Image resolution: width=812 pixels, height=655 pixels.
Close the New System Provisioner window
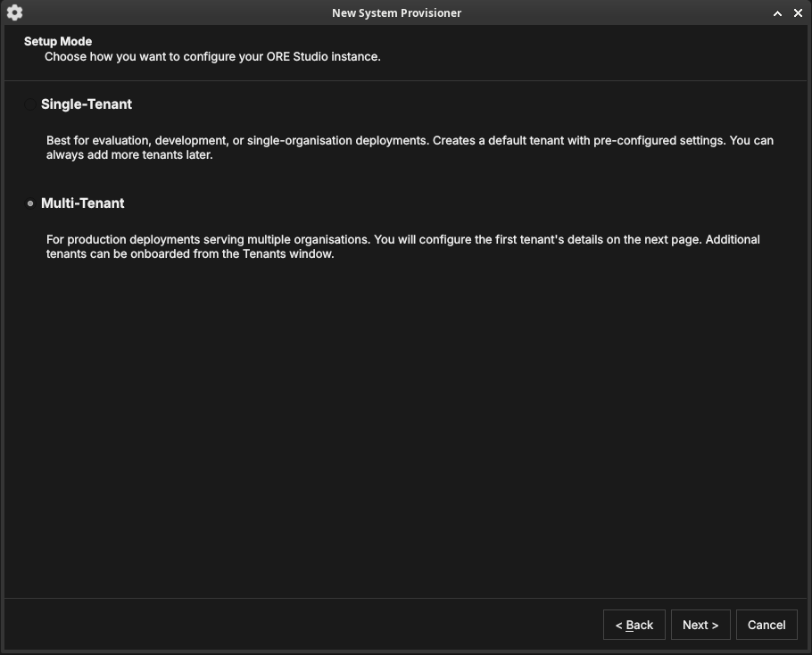tap(798, 13)
